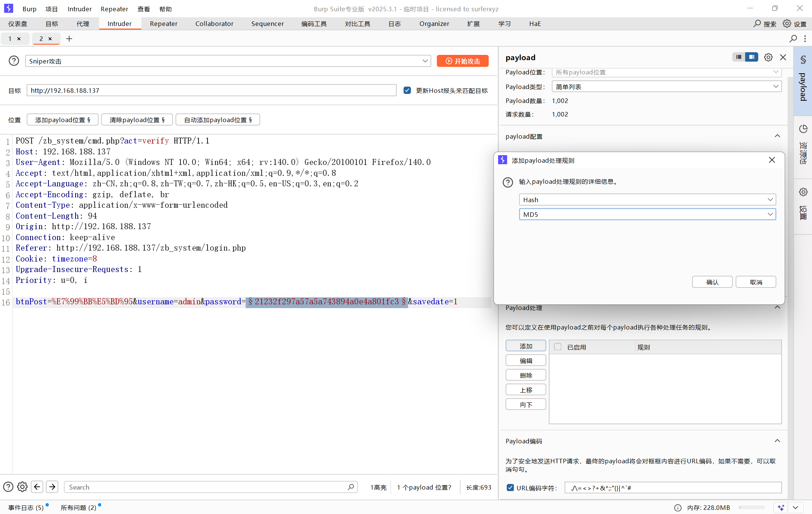Collapse the Payload encoding section

point(777,441)
